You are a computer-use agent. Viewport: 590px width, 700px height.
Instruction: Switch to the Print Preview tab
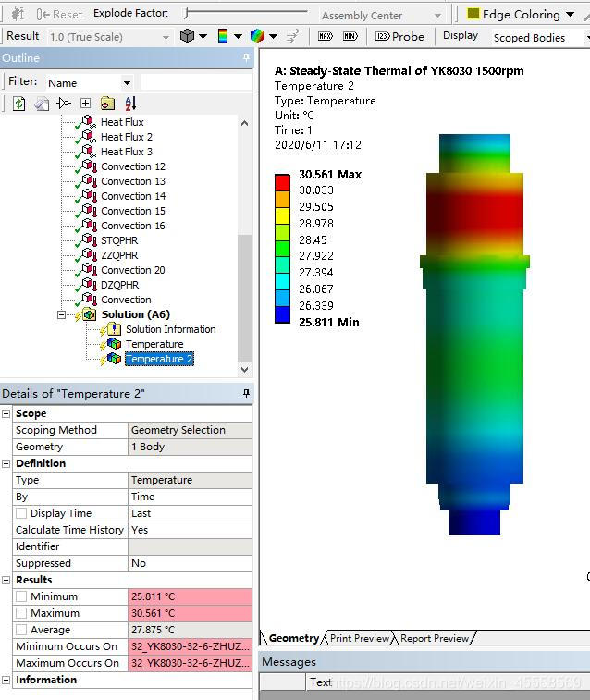(x=360, y=638)
